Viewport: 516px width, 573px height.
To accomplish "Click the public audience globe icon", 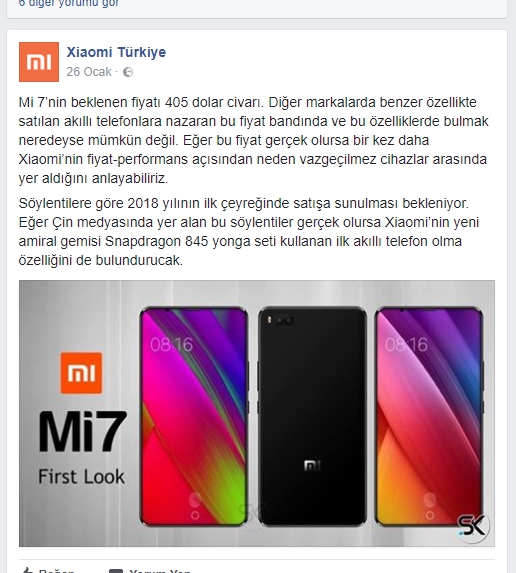I will [x=128, y=72].
